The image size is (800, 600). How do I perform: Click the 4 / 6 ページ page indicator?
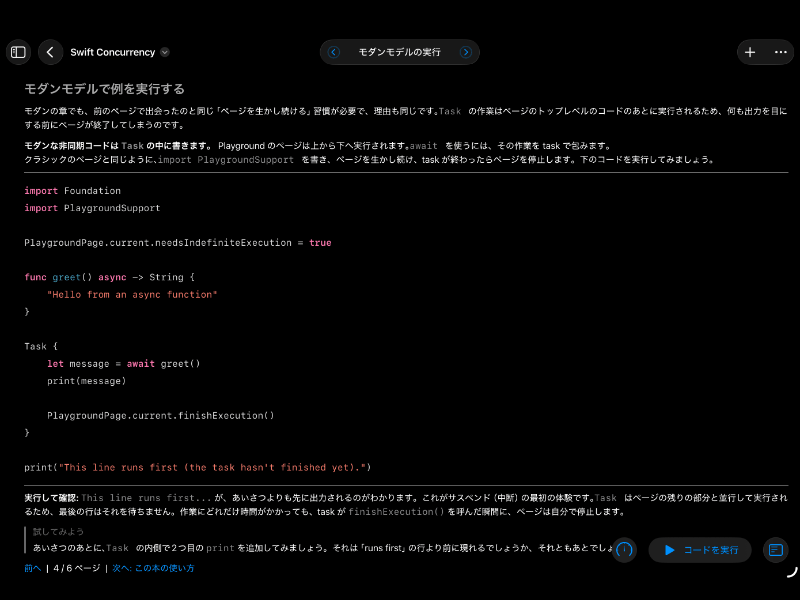[77, 568]
